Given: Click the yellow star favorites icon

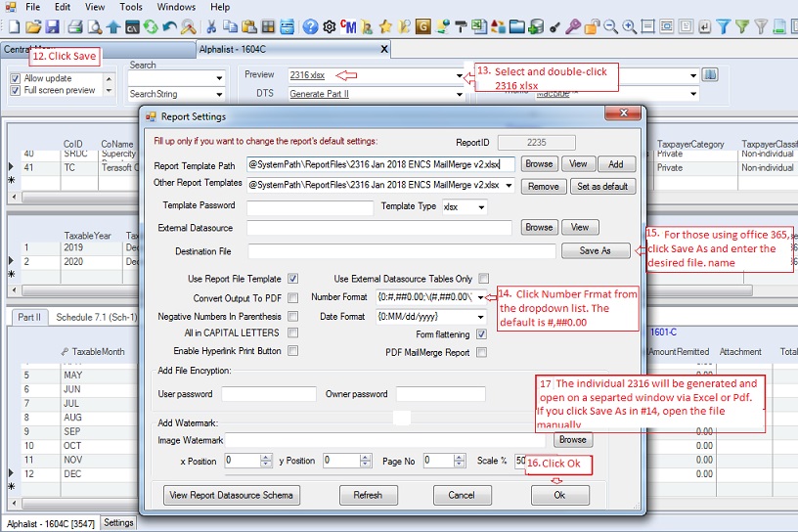Looking at the screenshot, I should point(385,26).
